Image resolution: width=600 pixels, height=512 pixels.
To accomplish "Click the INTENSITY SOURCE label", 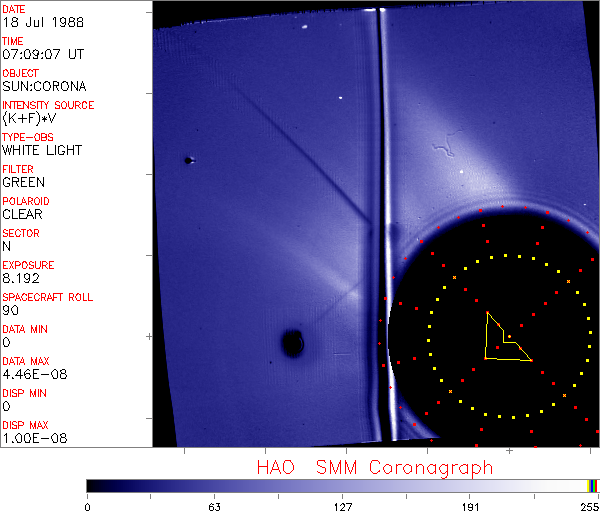I will [48, 105].
